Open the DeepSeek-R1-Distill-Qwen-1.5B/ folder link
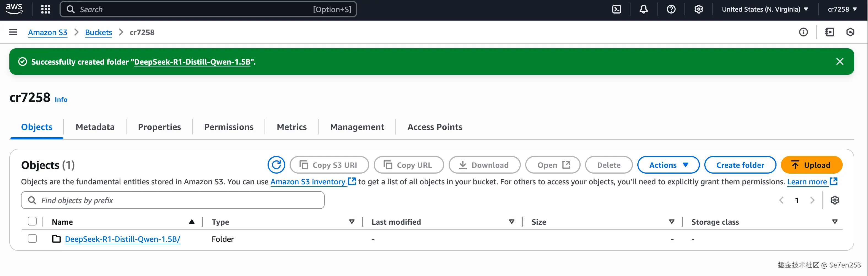The image size is (868, 276). [122, 239]
